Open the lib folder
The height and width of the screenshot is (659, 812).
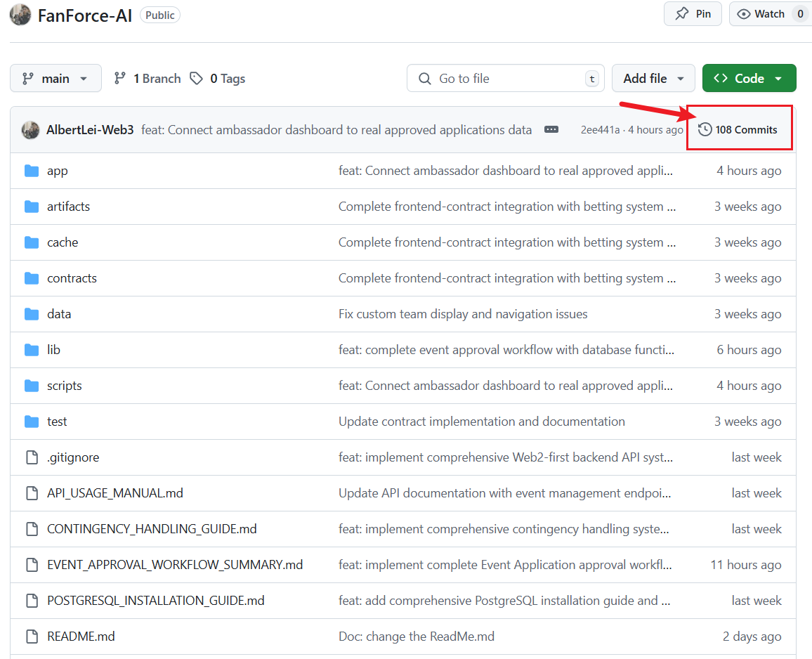click(54, 350)
